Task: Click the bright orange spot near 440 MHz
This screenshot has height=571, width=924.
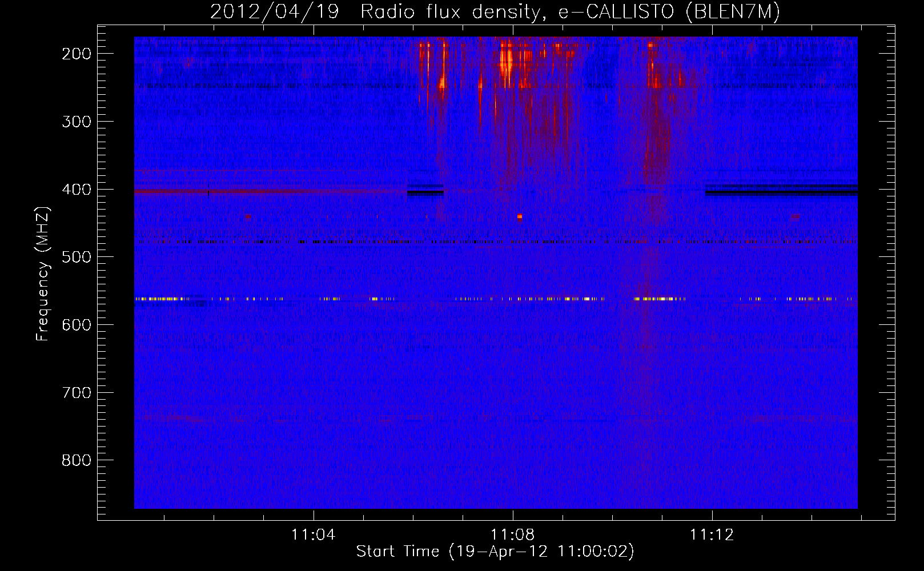Action: pos(519,216)
